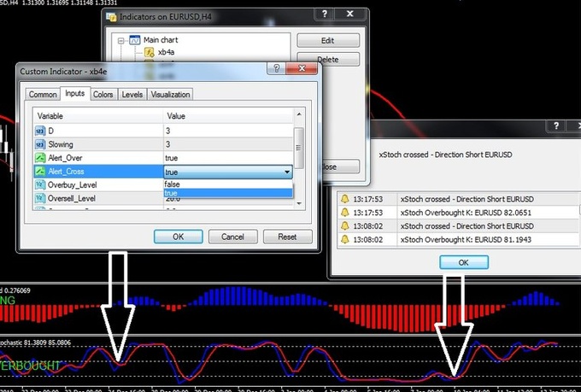Screen dimensions: 581x392
Task: Click the Slowing variable integer icon
Action: [40, 144]
